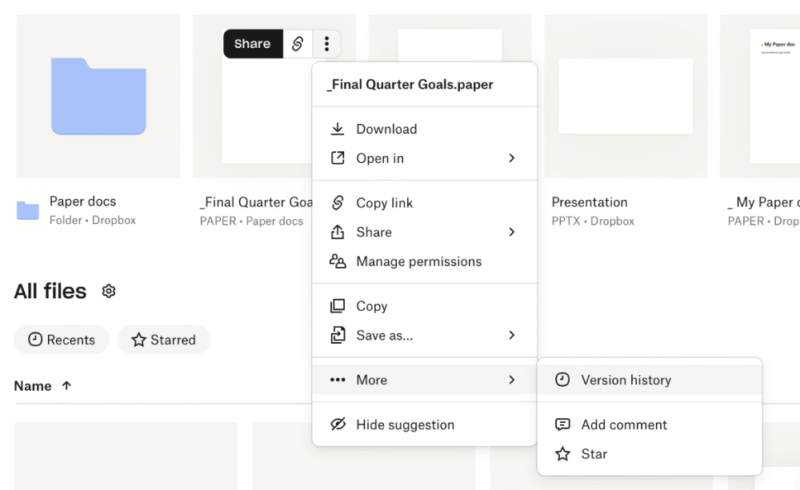Expand the Share submenu chevron
800x490 pixels.
(511, 232)
